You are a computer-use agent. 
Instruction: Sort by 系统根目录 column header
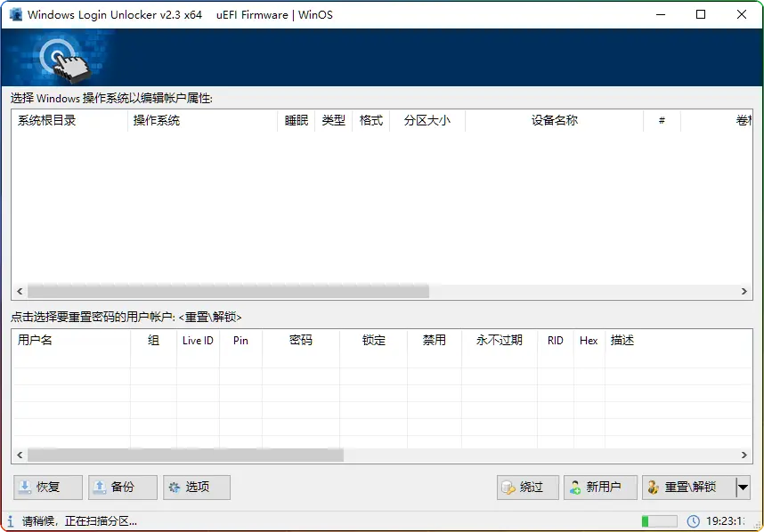pos(69,120)
